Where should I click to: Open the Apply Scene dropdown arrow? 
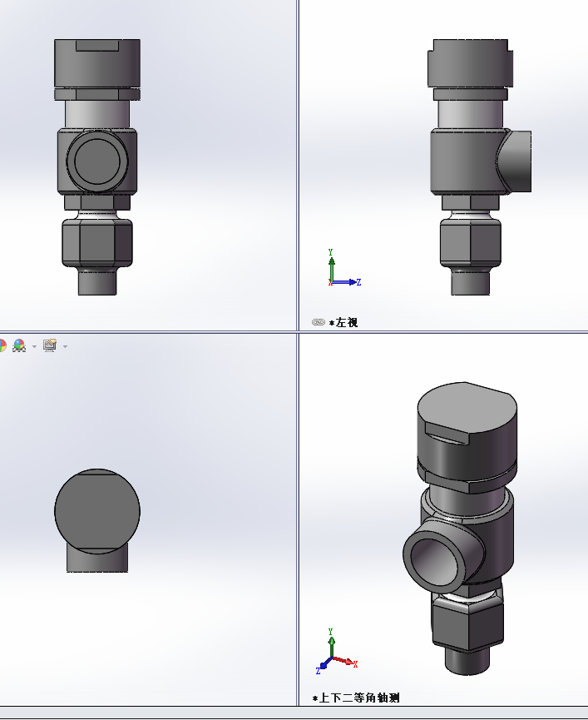click(x=34, y=346)
